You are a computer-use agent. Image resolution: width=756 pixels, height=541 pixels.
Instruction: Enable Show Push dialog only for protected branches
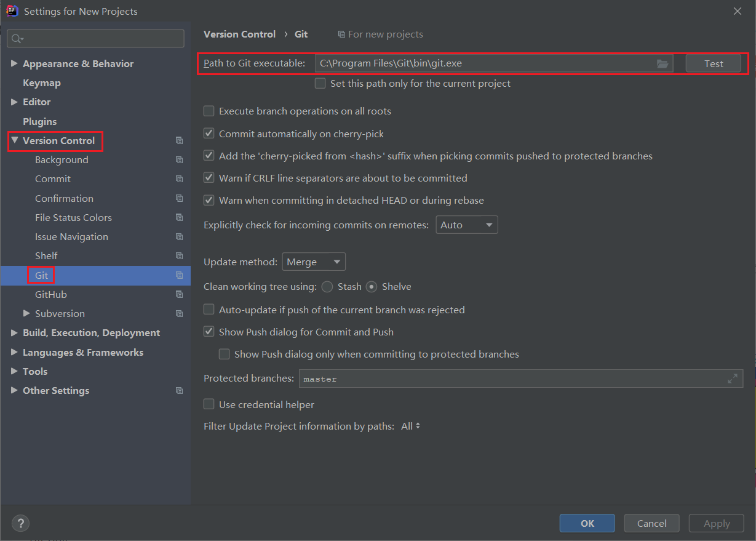click(224, 354)
